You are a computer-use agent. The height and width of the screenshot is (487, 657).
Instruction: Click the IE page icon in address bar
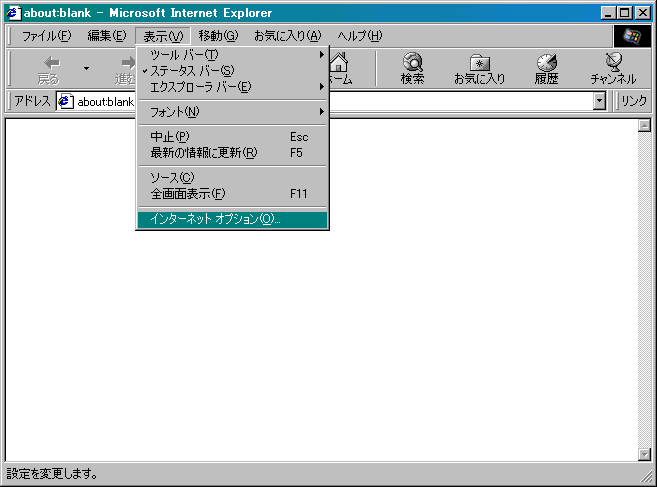64,101
